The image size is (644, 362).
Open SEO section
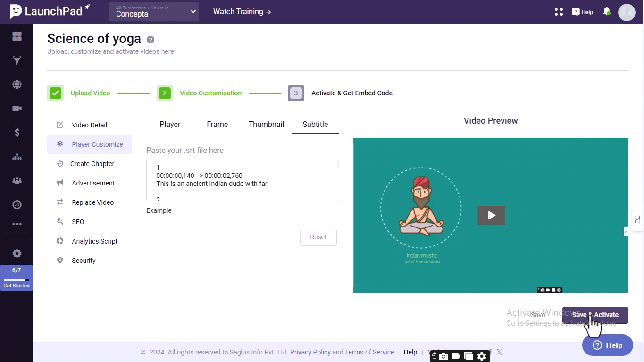89,222
